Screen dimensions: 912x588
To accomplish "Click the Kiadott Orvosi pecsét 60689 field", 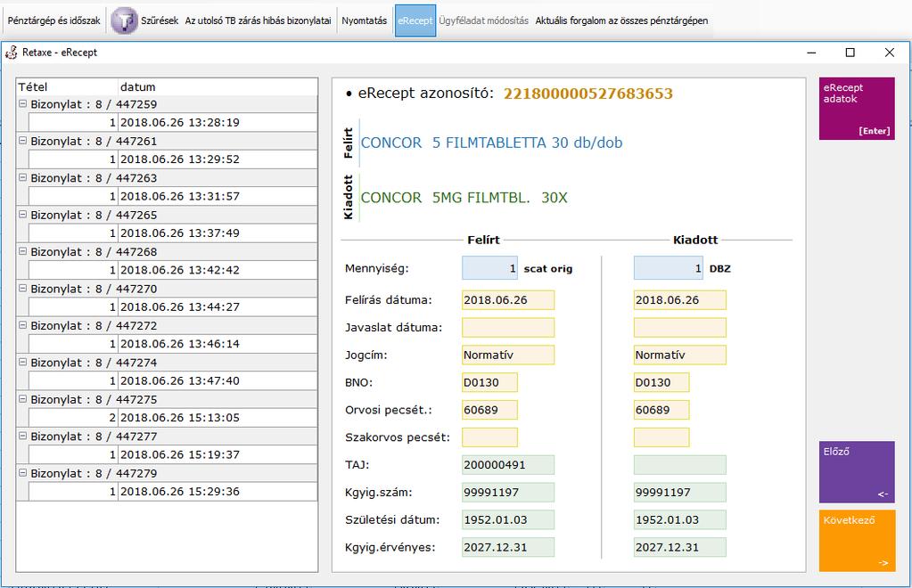I will (x=661, y=410).
